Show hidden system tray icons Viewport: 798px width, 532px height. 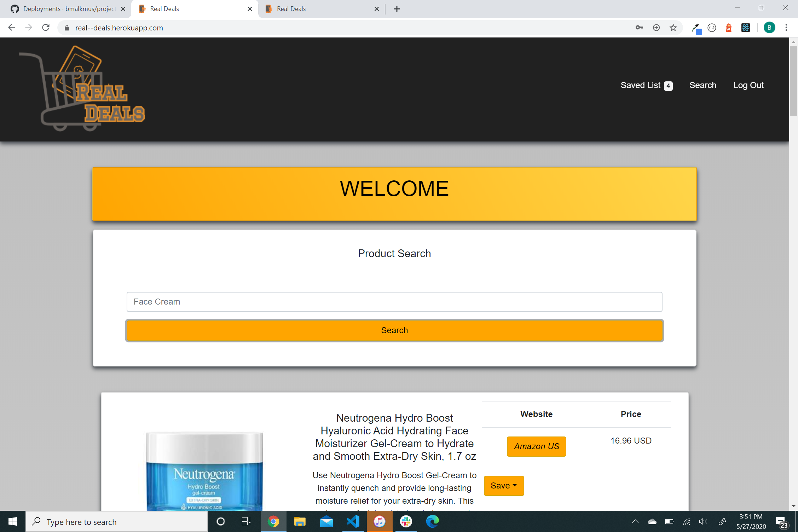coord(635,521)
